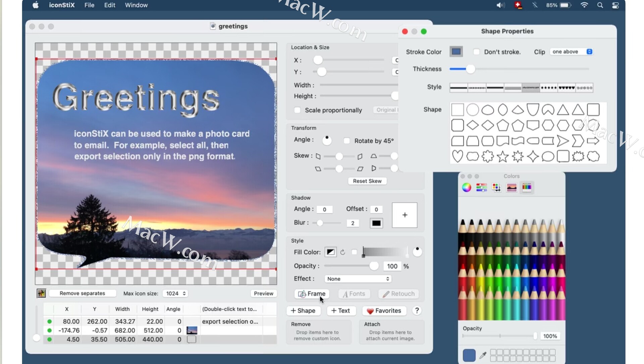Click the Shadow Offset input field
Image resolution: width=644 pixels, height=364 pixels.
[376, 209]
